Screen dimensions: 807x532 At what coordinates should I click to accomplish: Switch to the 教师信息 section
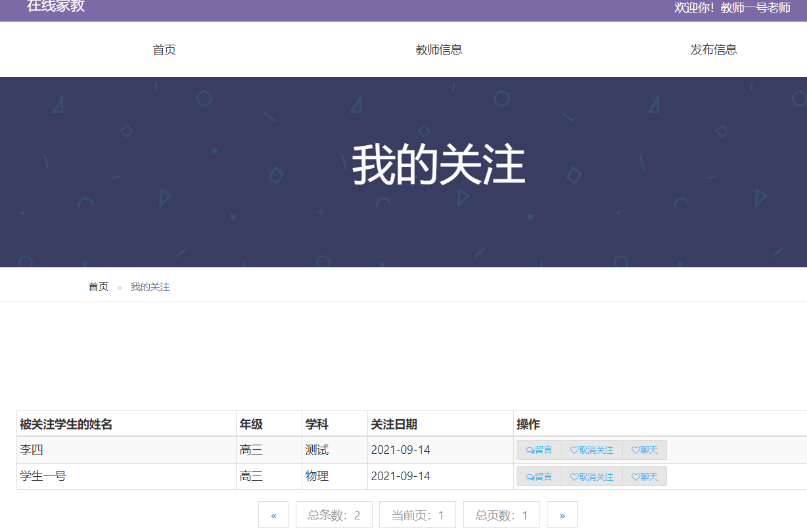click(439, 49)
